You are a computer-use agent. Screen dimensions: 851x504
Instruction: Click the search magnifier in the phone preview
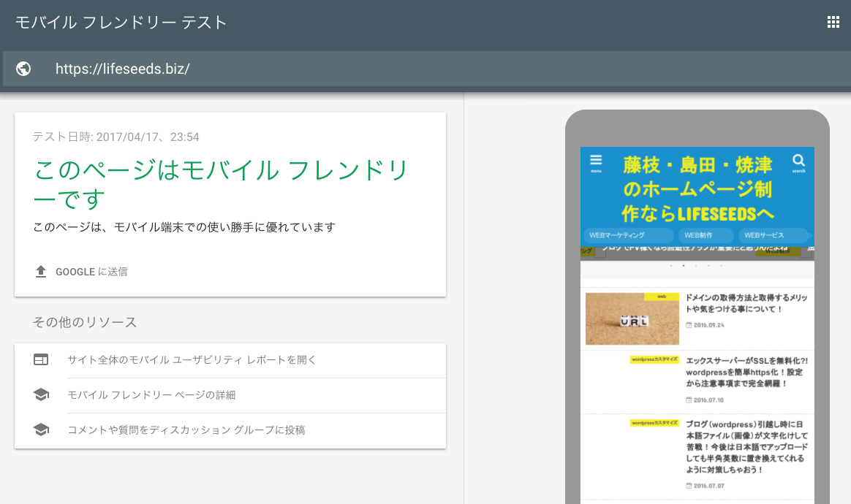pyautogui.click(x=798, y=162)
